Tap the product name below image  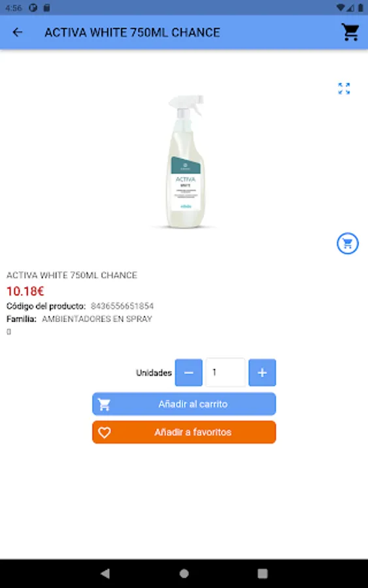72,275
